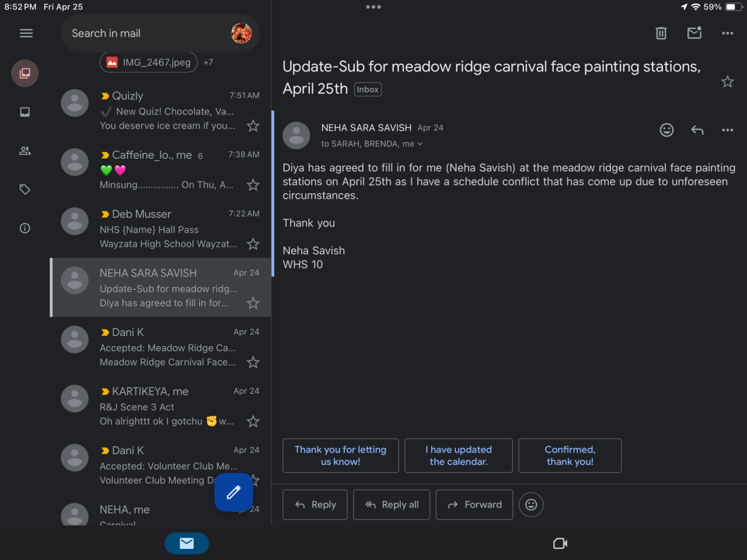Open IMG_2467.jpeg attachment chip
The width and height of the screenshot is (747, 560).
(x=149, y=62)
